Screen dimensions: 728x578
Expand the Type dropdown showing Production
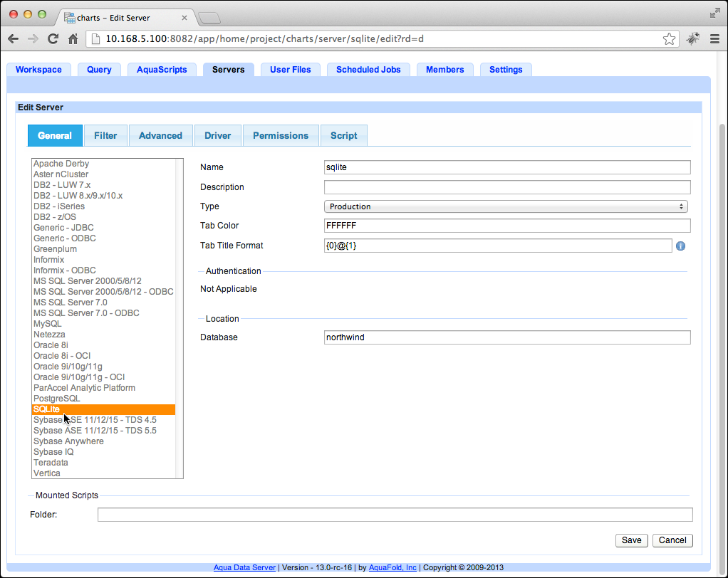click(506, 206)
